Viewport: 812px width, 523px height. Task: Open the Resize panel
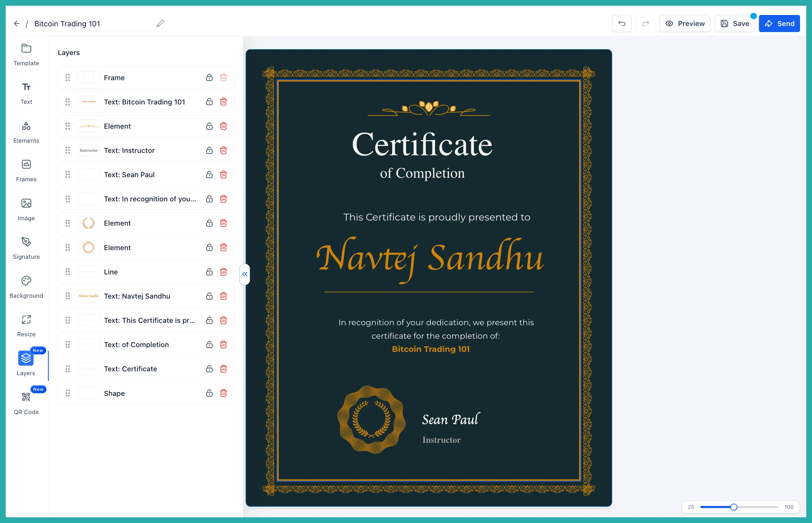pos(26,326)
